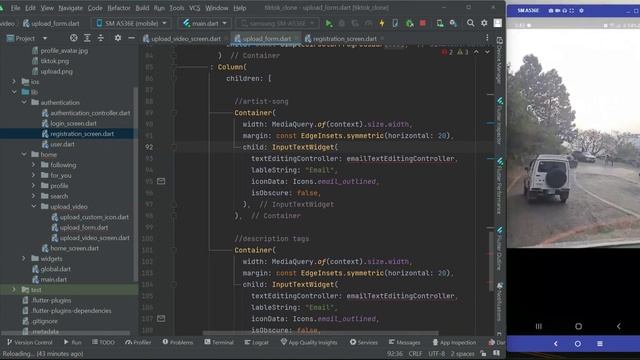Viewport: 640px width, 360px height.
Task: Open Flutter Inspector side panel
Action: pyautogui.click(x=500, y=120)
